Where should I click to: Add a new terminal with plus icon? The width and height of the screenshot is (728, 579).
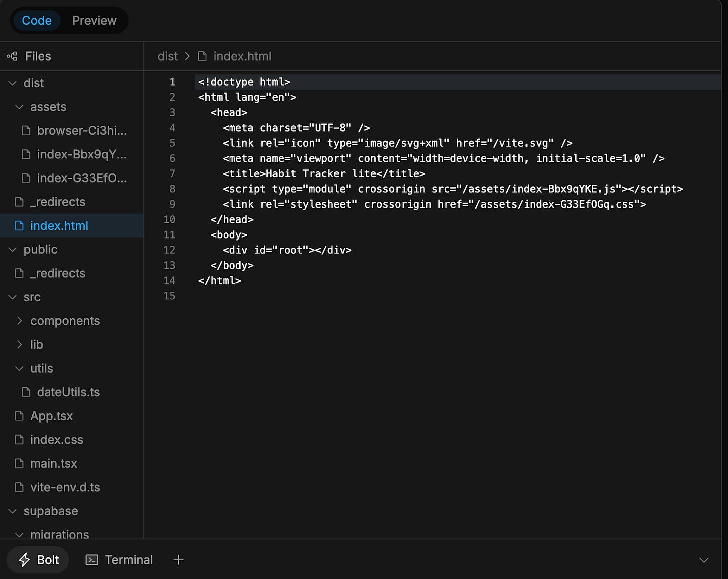pyautogui.click(x=178, y=560)
